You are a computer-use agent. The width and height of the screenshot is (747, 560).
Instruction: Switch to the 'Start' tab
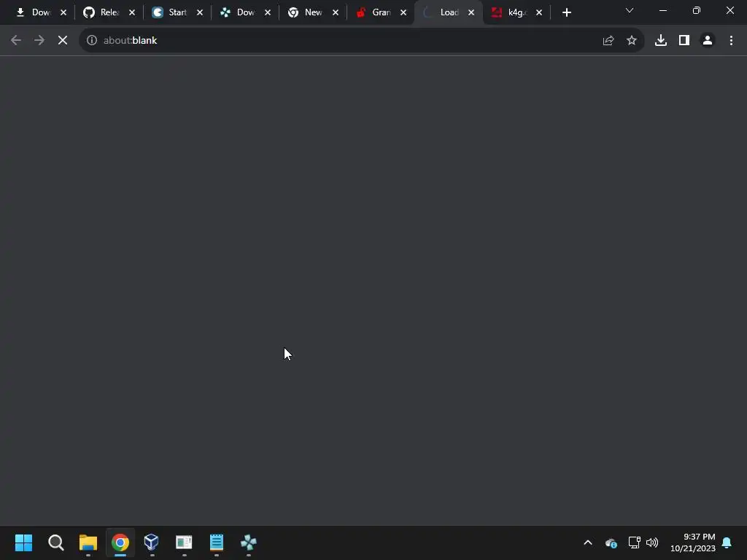click(x=171, y=13)
